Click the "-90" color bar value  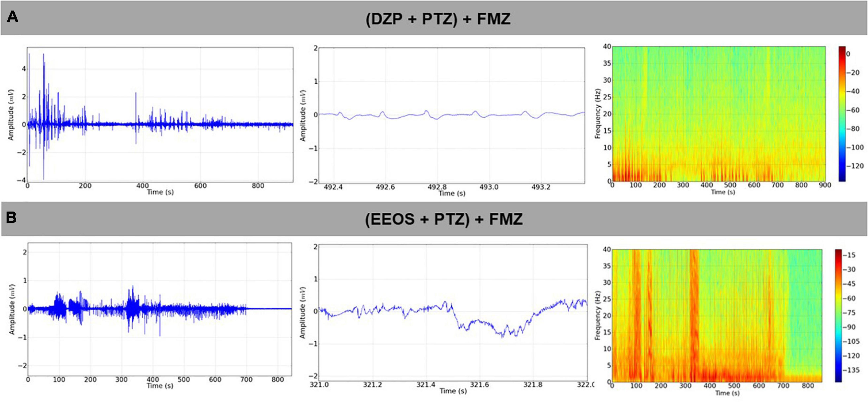[x=850, y=327]
